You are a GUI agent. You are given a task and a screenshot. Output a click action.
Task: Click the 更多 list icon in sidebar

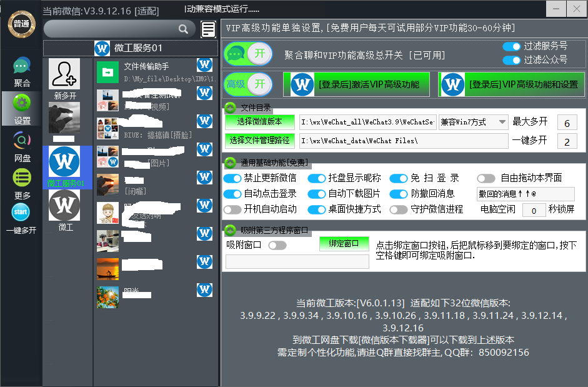point(22,178)
